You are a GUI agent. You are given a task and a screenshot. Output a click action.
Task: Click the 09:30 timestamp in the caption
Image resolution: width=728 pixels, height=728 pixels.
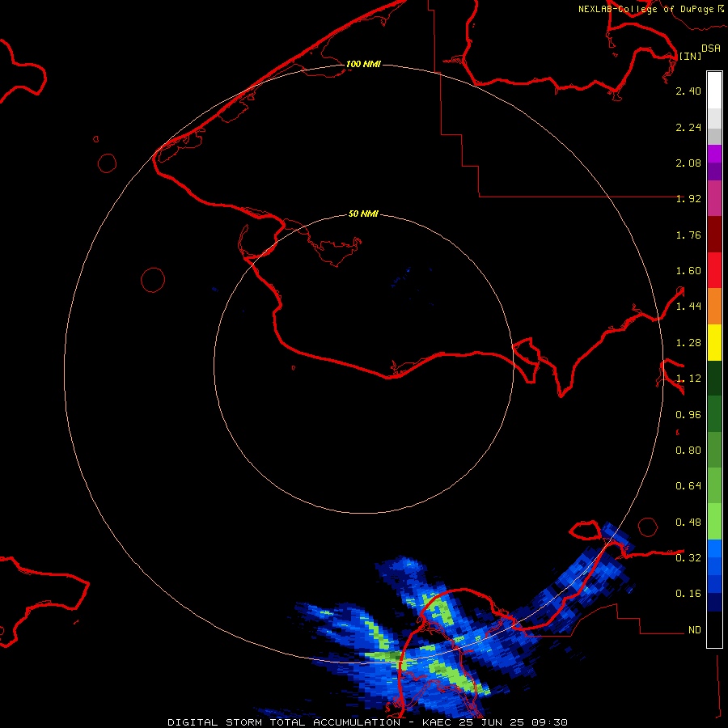click(549, 722)
